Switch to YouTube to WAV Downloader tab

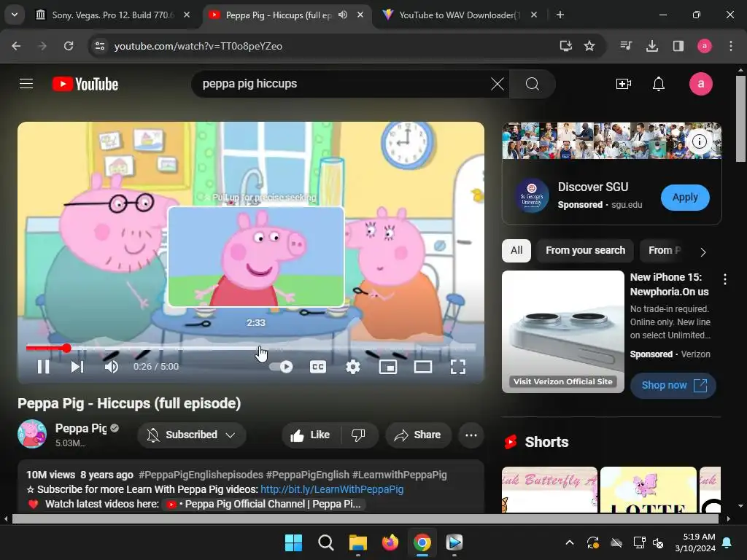click(x=460, y=15)
